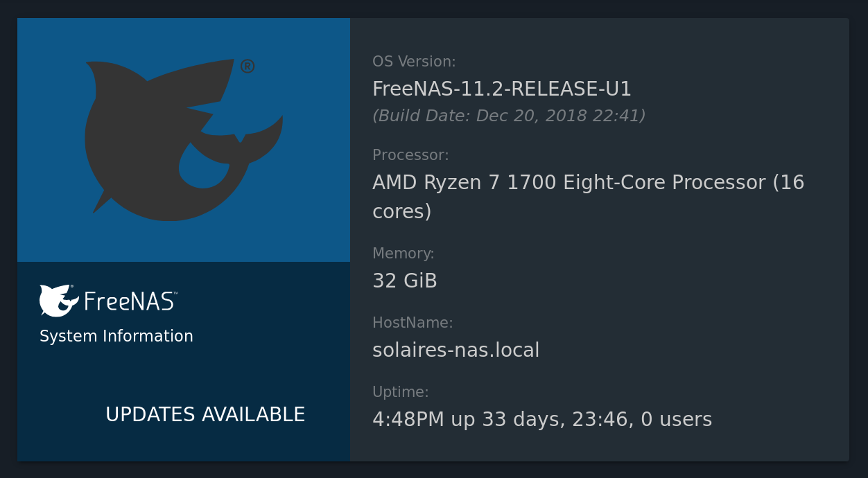Click the large FreeNAS shark logo
This screenshot has width=868, height=478.
(x=184, y=140)
